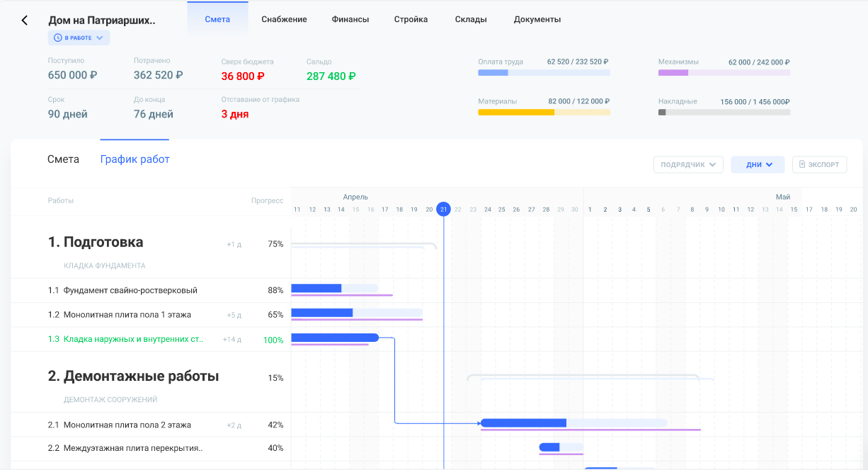868x470 pixels.
Task: Go to the Стройка tab
Action: pos(411,19)
